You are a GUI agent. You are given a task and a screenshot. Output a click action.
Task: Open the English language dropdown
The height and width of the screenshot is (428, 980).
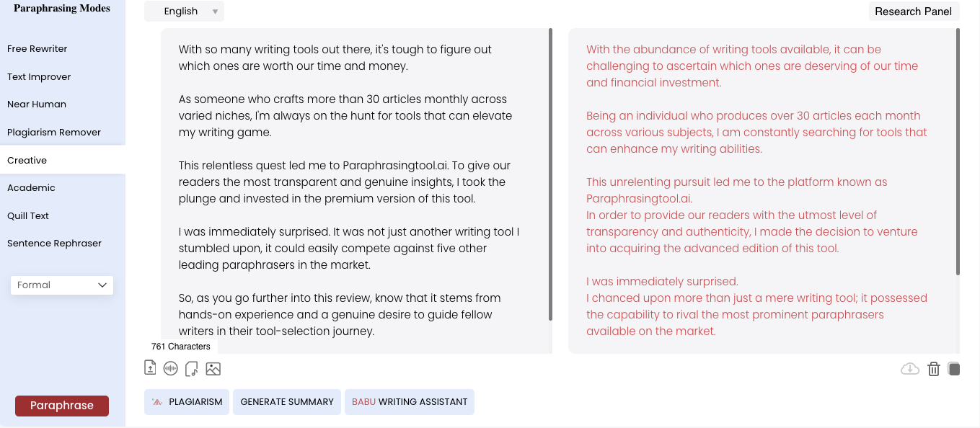184,12
